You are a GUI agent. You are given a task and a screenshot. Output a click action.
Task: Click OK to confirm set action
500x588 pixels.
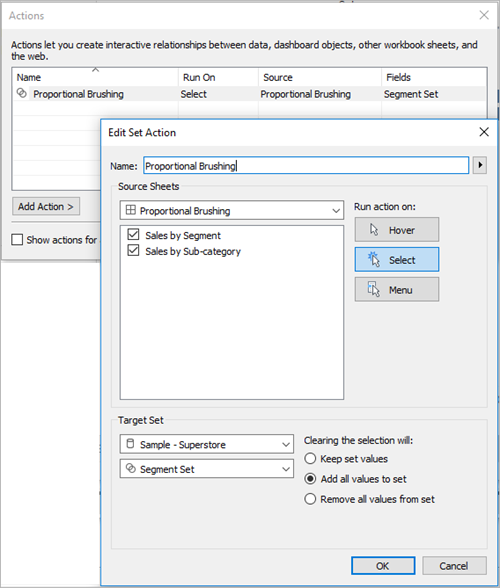point(383,566)
